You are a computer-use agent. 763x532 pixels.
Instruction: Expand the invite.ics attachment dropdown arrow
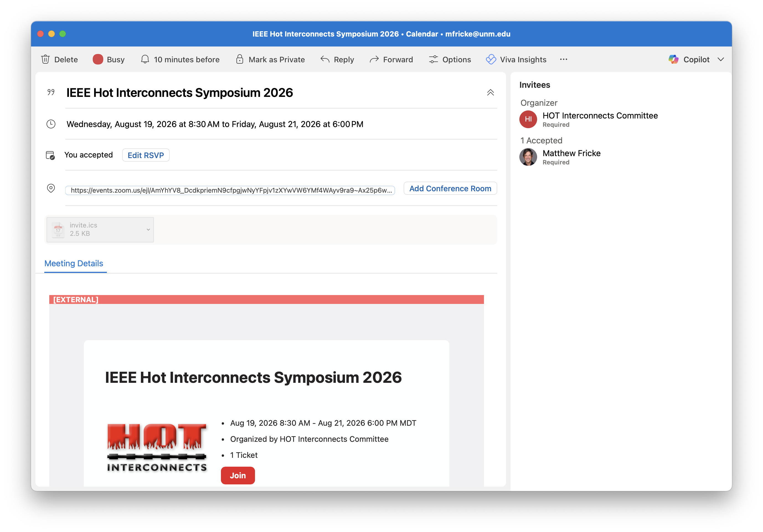tap(148, 230)
